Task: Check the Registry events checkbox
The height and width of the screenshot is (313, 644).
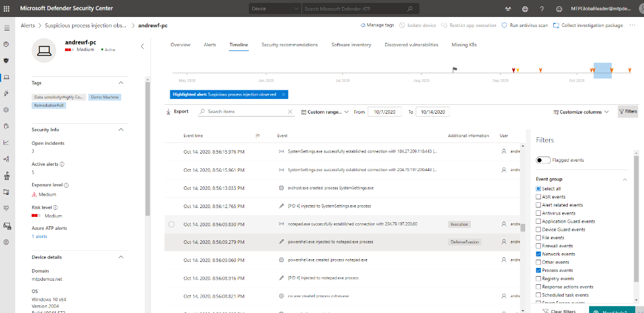Action: click(538, 278)
